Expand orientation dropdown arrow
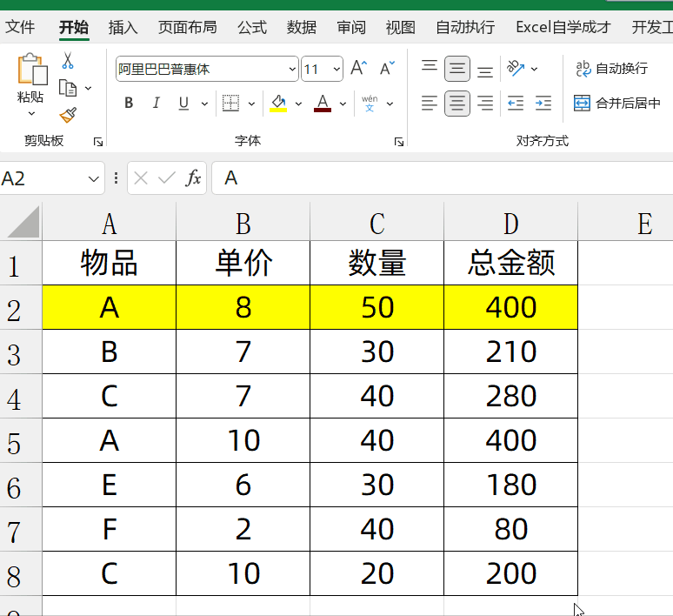 535,69
